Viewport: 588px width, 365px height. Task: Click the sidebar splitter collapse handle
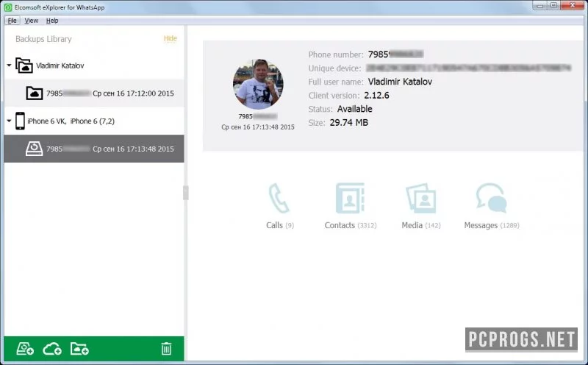(x=186, y=193)
